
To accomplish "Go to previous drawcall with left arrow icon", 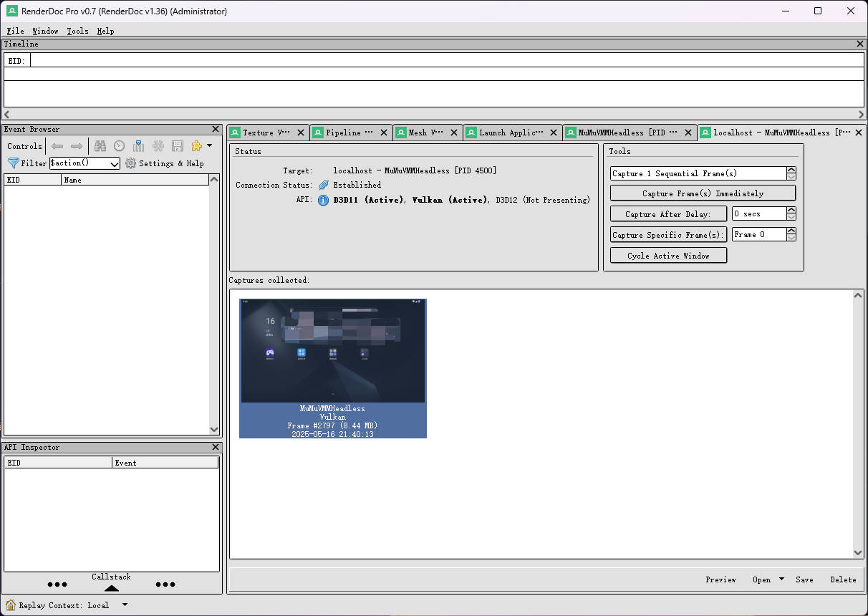I will [x=57, y=146].
